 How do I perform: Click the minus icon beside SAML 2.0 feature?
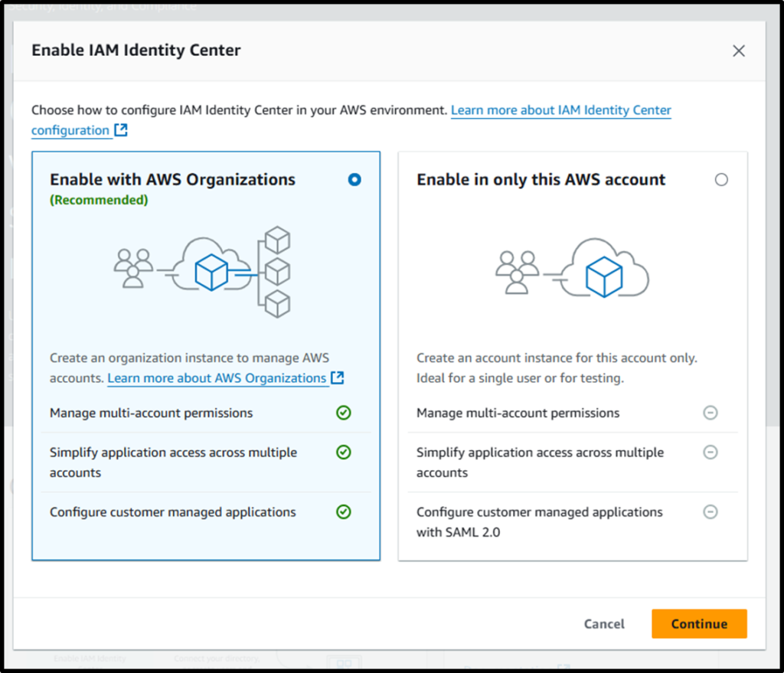(x=710, y=511)
